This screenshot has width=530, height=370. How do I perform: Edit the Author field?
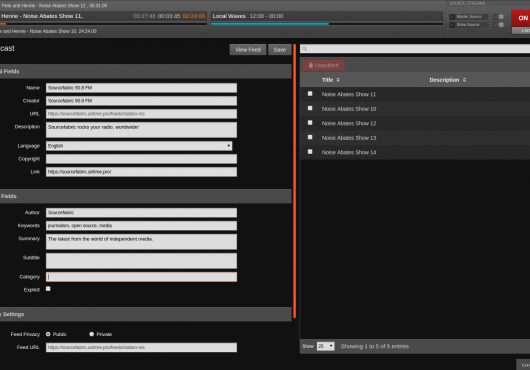[141, 213]
